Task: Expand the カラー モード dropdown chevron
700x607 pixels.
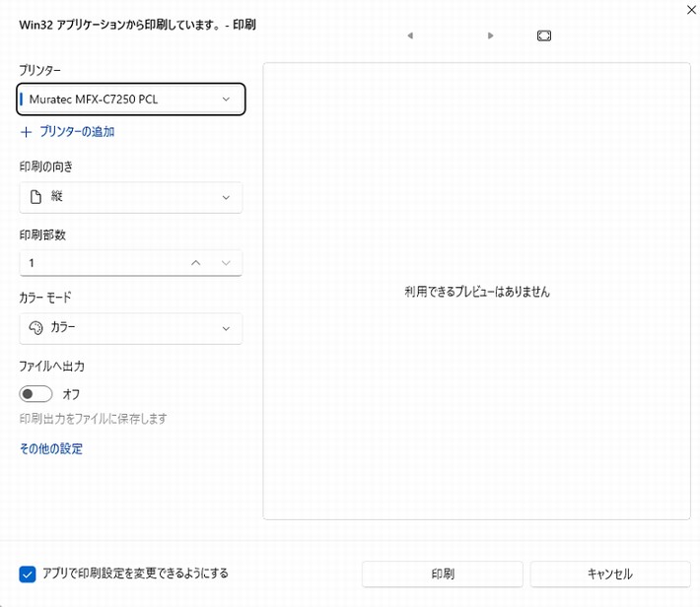Action: pyautogui.click(x=226, y=328)
